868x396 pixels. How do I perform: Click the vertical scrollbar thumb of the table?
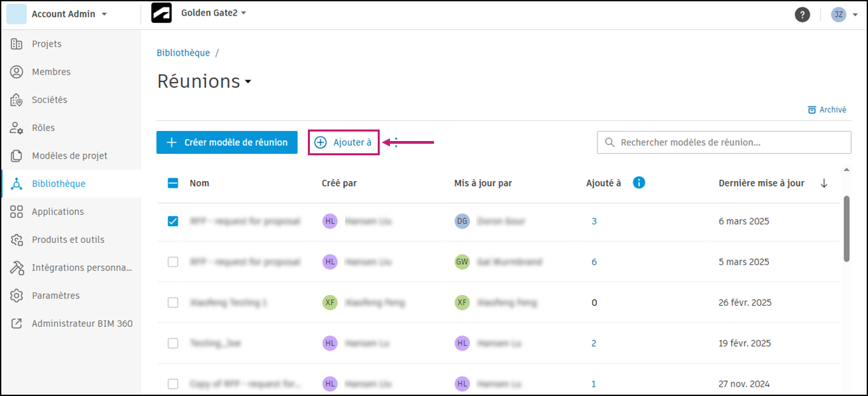click(x=846, y=228)
